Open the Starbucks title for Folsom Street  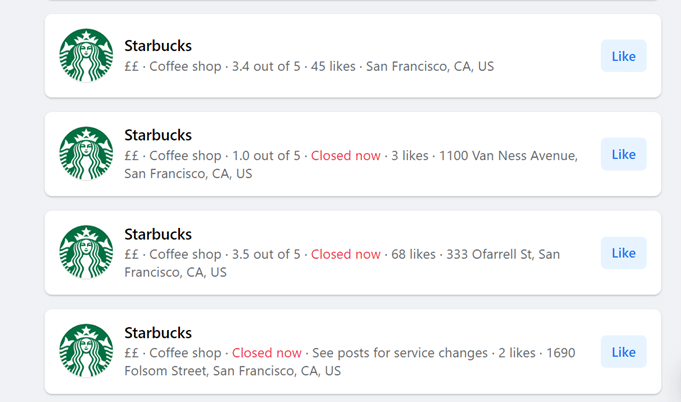pyautogui.click(x=158, y=333)
